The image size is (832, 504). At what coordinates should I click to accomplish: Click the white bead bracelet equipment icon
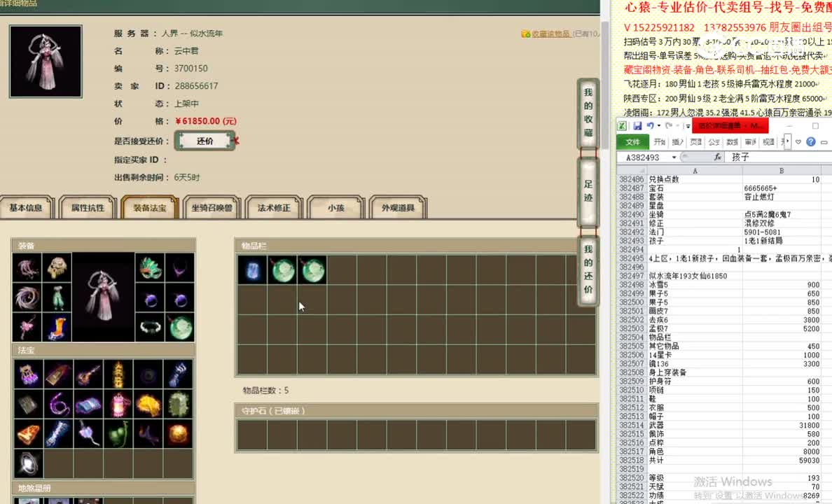point(150,328)
